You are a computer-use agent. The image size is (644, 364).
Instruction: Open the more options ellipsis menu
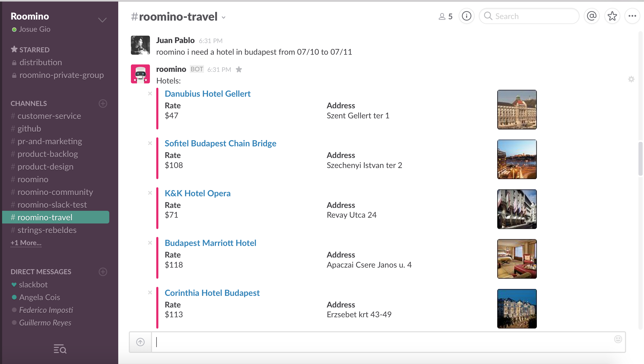coord(632,16)
